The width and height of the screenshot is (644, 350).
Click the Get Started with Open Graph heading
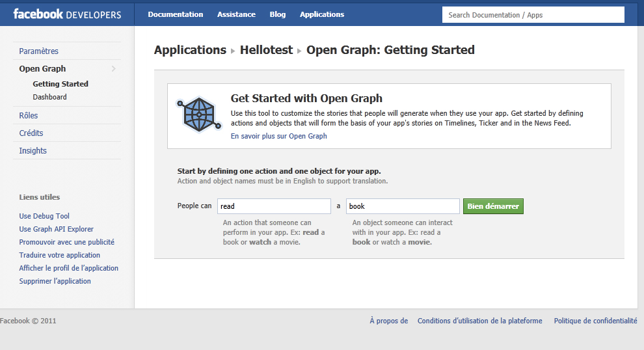point(306,98)
